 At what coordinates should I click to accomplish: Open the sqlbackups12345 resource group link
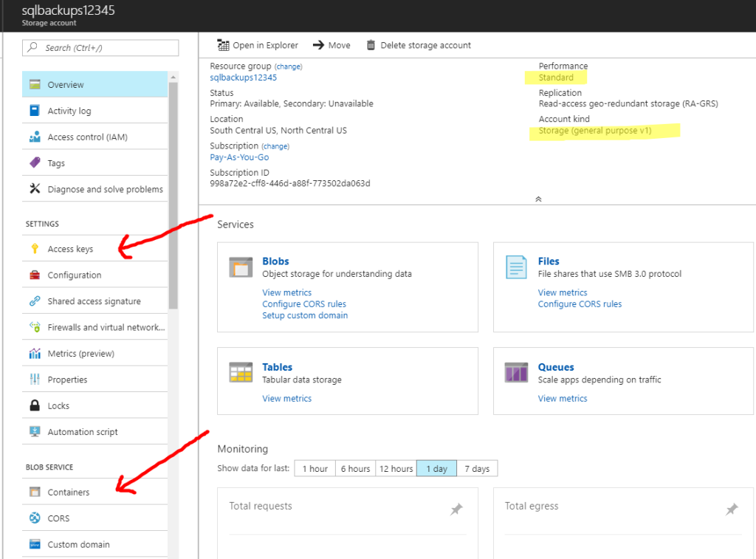click(x=244, y=78)
